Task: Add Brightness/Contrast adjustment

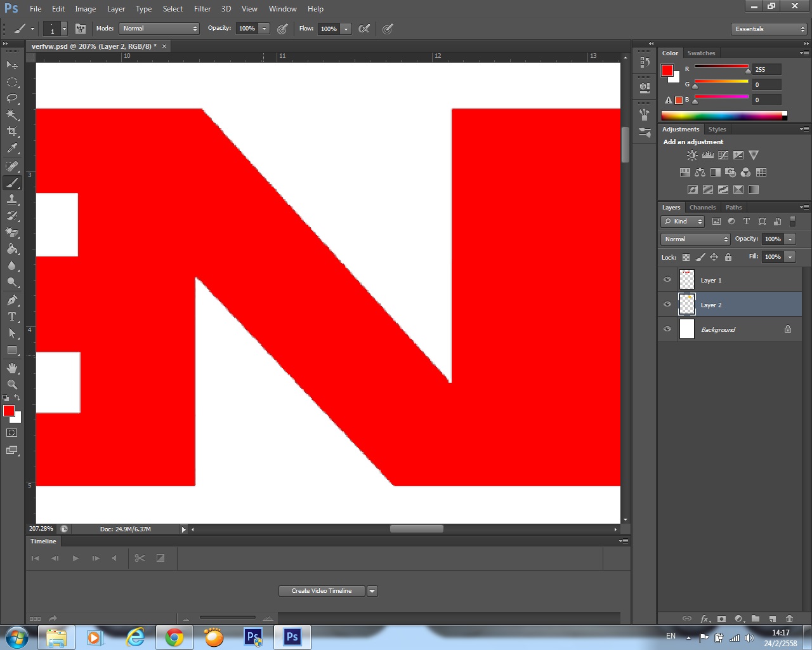Action: [x=692, y=155]
